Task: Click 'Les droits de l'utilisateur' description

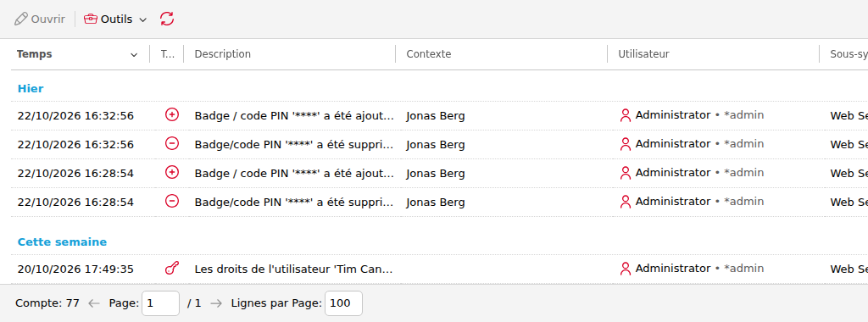Action: [294, 269]
